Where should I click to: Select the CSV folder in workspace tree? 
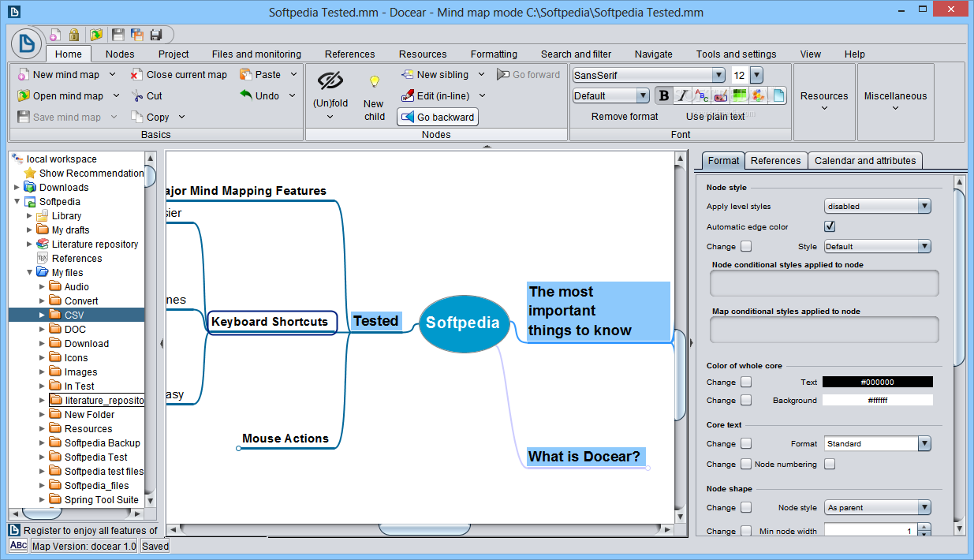tap(76, 315)
